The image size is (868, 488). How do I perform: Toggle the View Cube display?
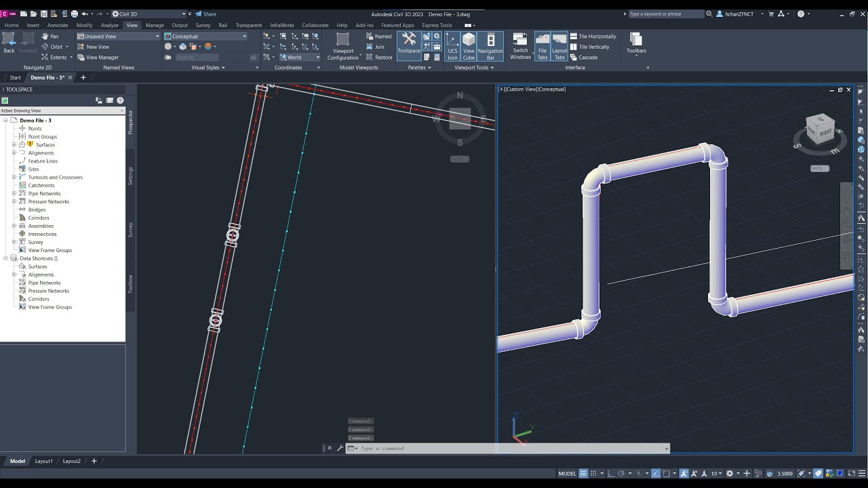point(469,46)
